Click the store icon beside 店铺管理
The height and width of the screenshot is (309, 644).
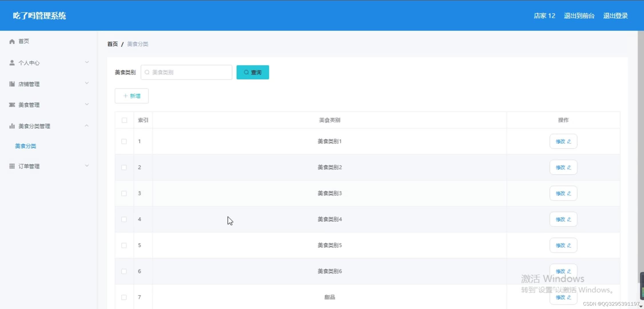click(x=12, y=84)
